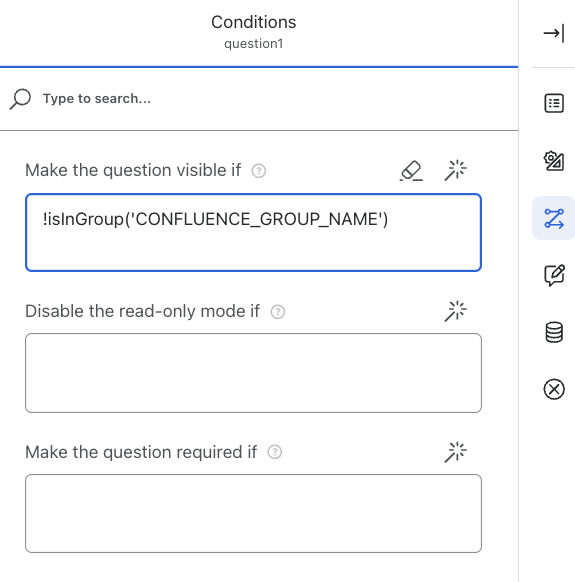Viewport: 575px width, 582px height.
Task: Open the circled X validation icon
Action: pyautogui.click(x=554, y=389)
